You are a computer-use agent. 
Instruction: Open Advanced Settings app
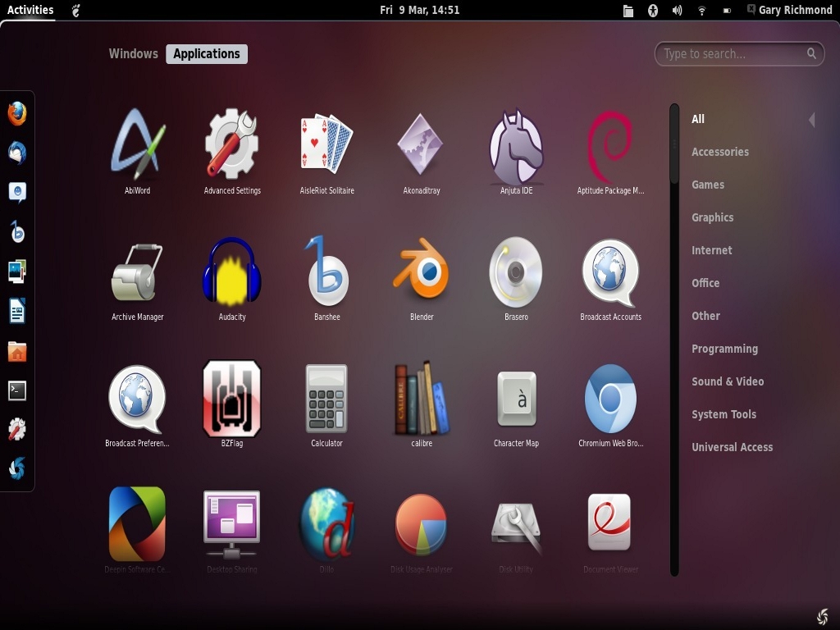click(x=232, y=151)
